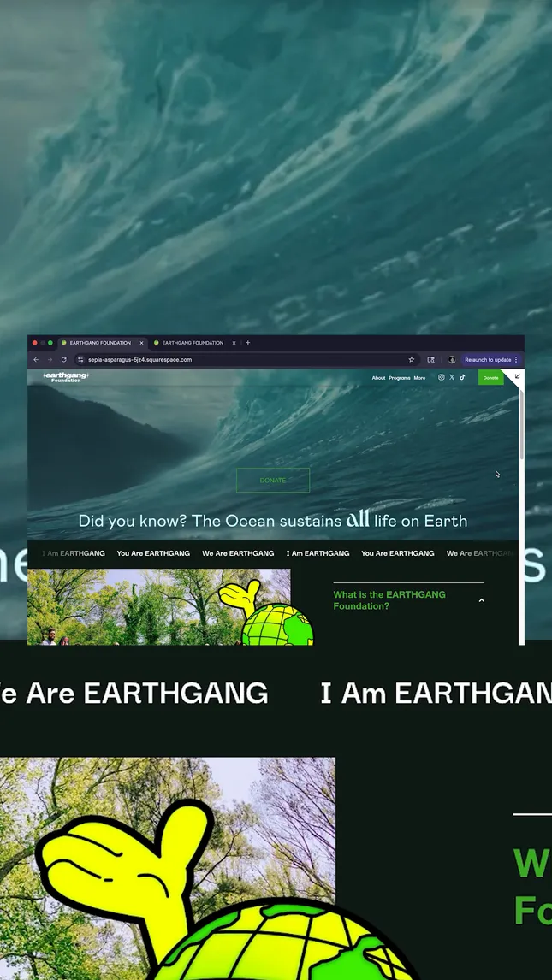Collapse the 'What is the EARTHGANG Foundation?' chevron

click(x=481, y=600)
